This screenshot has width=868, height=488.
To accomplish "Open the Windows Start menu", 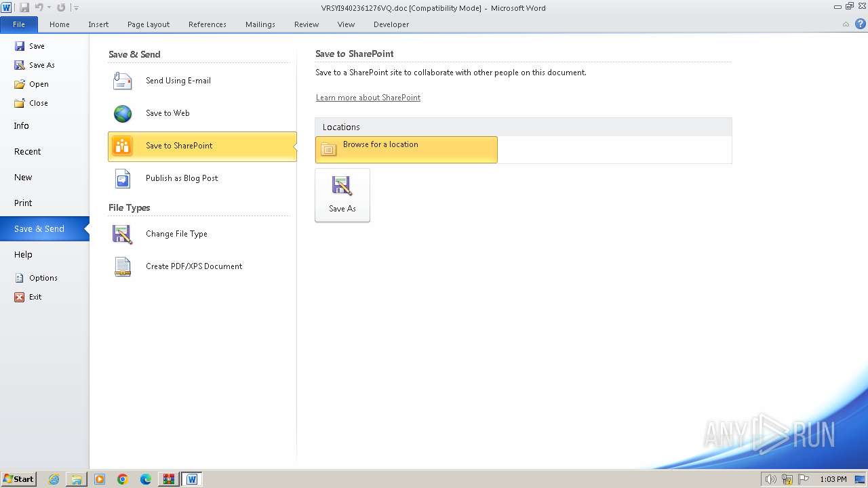I will (18, 479).
